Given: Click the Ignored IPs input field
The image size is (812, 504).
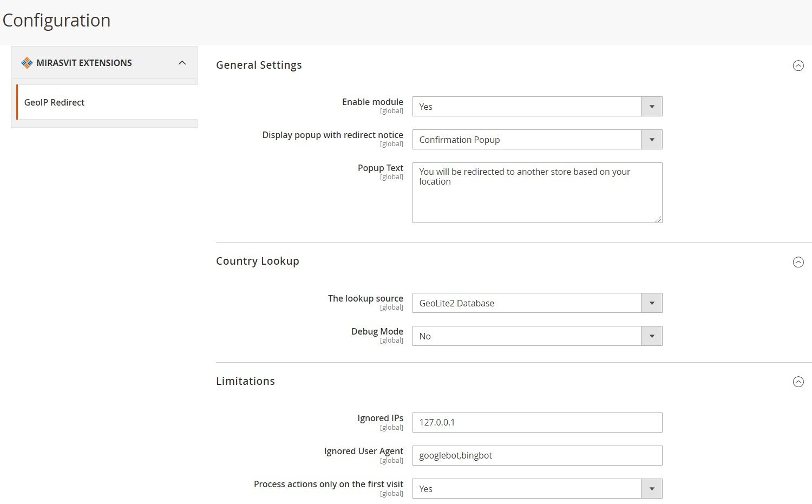Looking at the screenshot, I should coord(537,422).
